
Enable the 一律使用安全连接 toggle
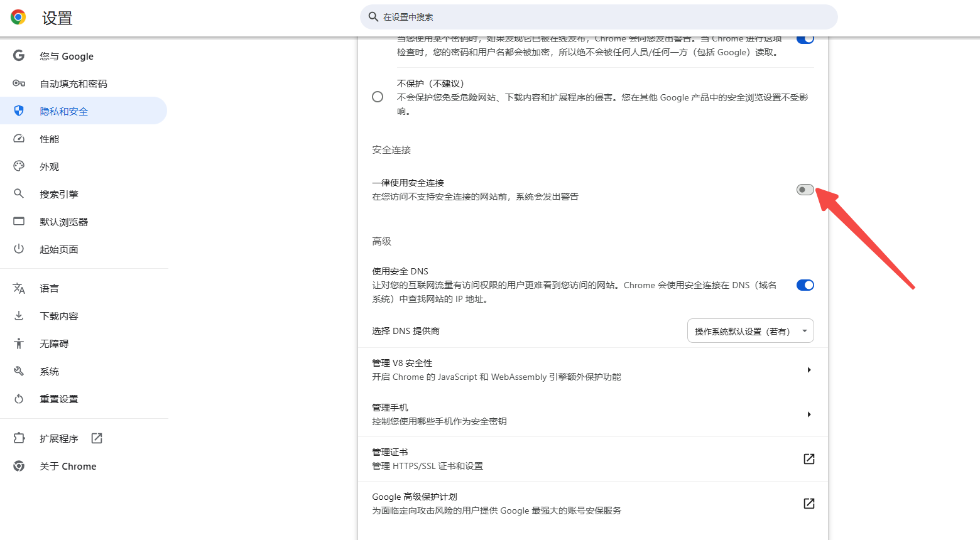[x=805, y=190]
